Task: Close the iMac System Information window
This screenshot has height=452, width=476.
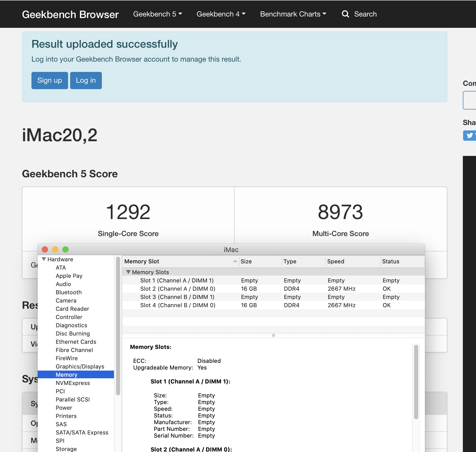Action: point(45,249)
